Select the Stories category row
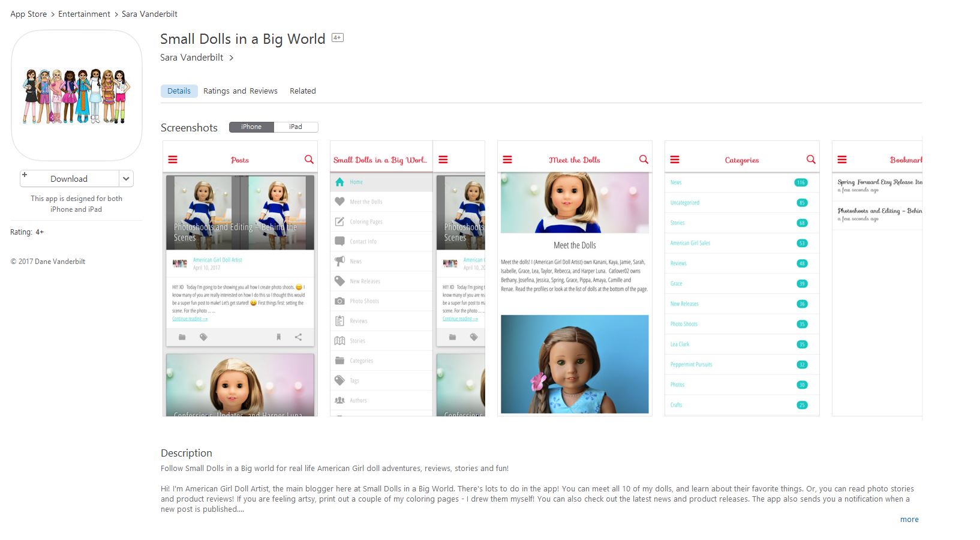Viewport: 980px width, 540px height. [742, 223]
